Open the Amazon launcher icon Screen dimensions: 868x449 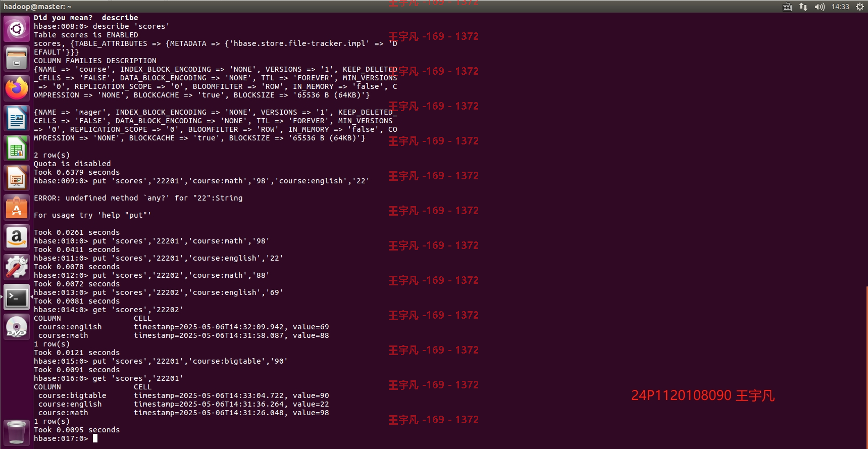click(x=17, y=238)
